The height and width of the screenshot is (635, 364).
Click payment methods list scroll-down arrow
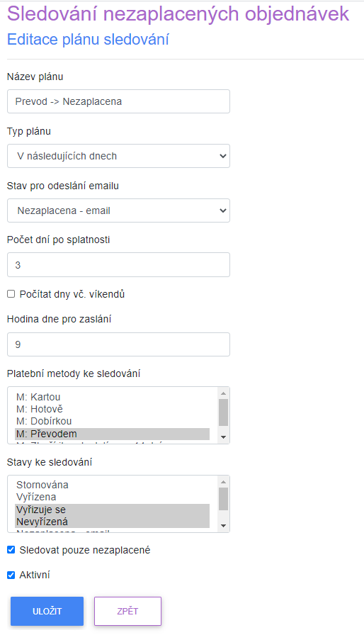tap(223, 437)
